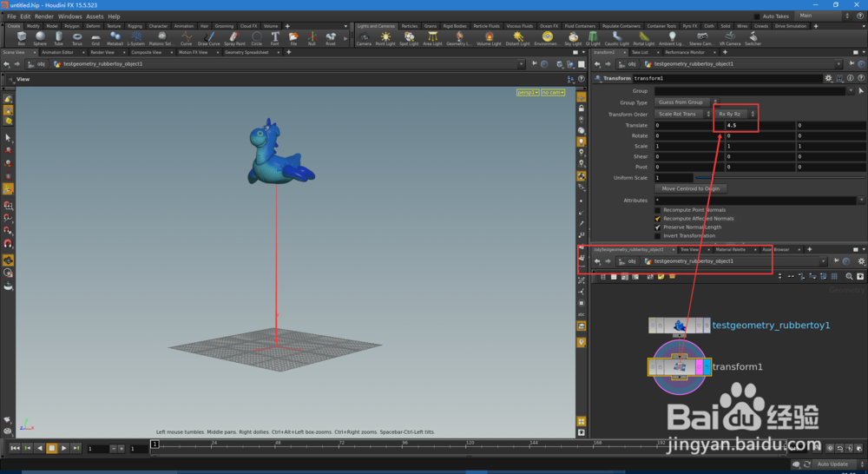This screenshot has width=868, height=474.
Task: Add a Caustic Light
Action: click(616, 39)
